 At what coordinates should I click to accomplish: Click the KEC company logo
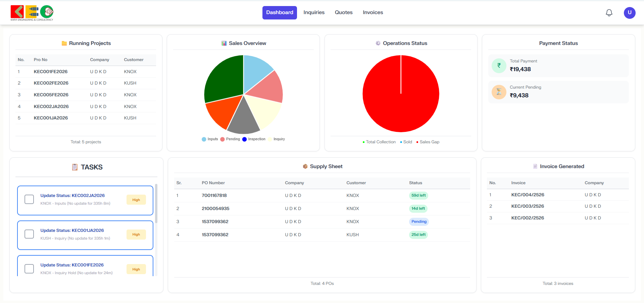[32, 13]
